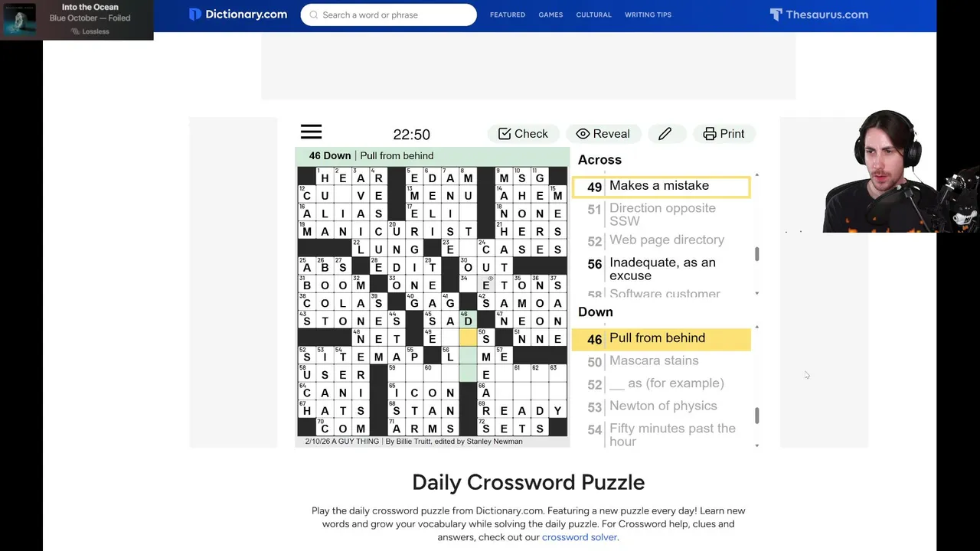
Task: Select the highlighted yellow cell at 49
Action: pyautogui.click(x=467, y=337)
